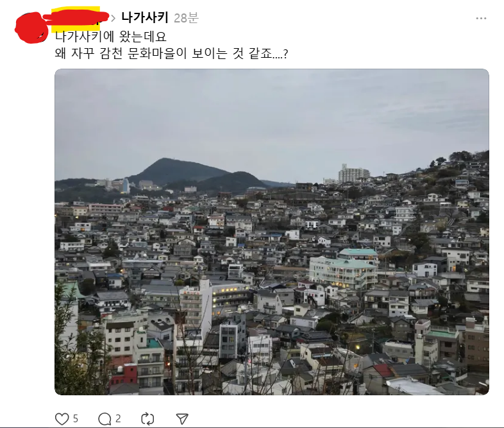Click the red building in the photo's corner
Viewport: 504px width, 428px height.
[123, 375]
